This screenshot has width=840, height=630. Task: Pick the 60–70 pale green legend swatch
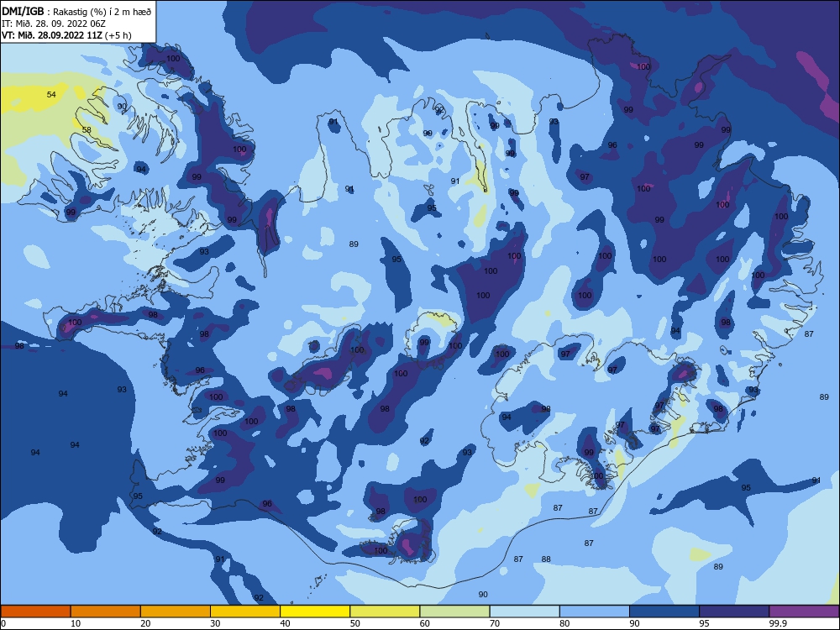point(454,612)
